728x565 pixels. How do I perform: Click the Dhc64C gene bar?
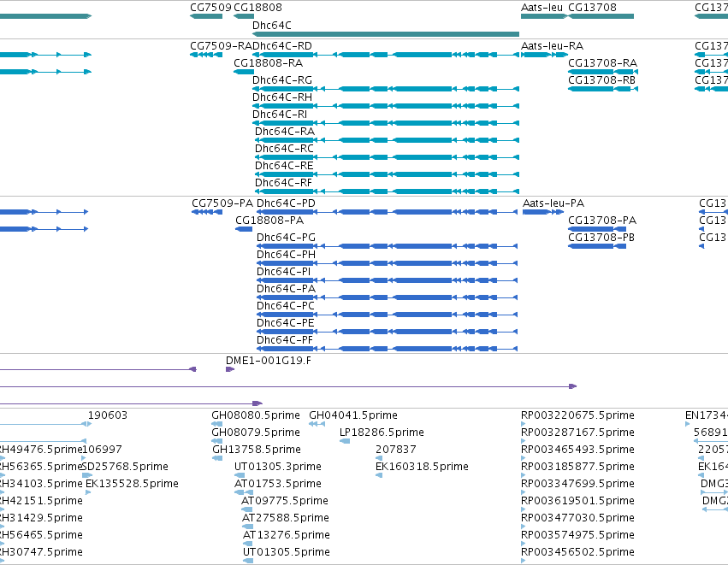pos(385,34)
